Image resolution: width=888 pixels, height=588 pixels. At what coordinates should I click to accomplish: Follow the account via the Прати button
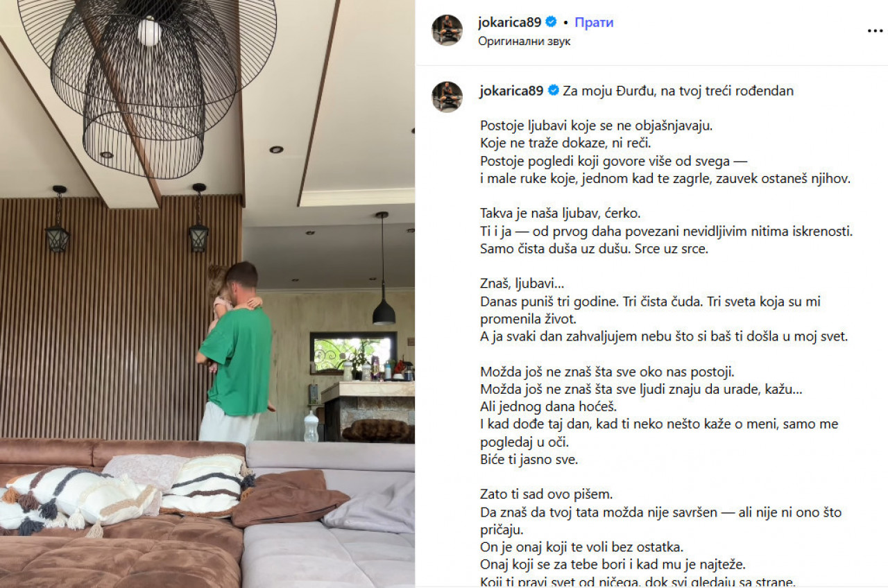coord(594,23)
